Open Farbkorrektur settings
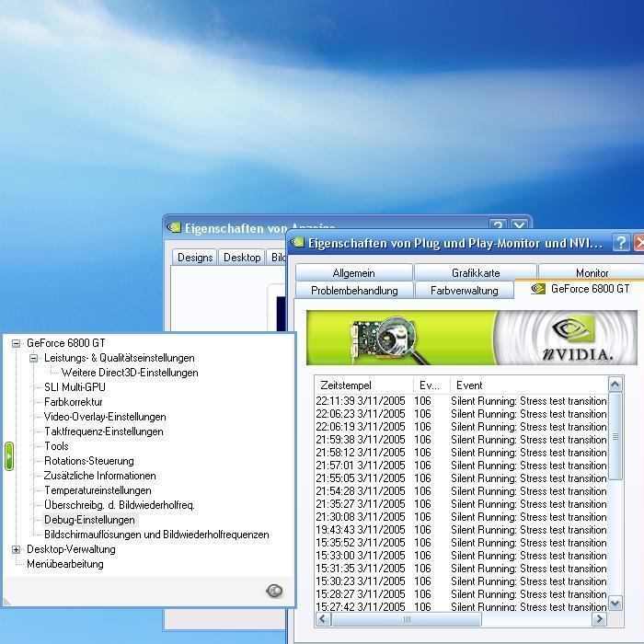Screen dimensions: 644x644 click(x=73, y=402)
